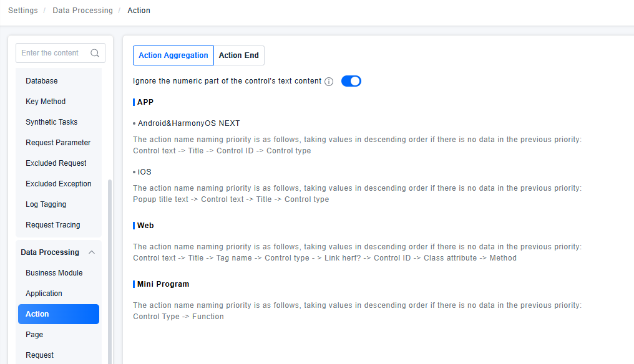
Task: Click the search magnifier icon in sidebar
Action: pyautogui.click(x=95, y=53)
